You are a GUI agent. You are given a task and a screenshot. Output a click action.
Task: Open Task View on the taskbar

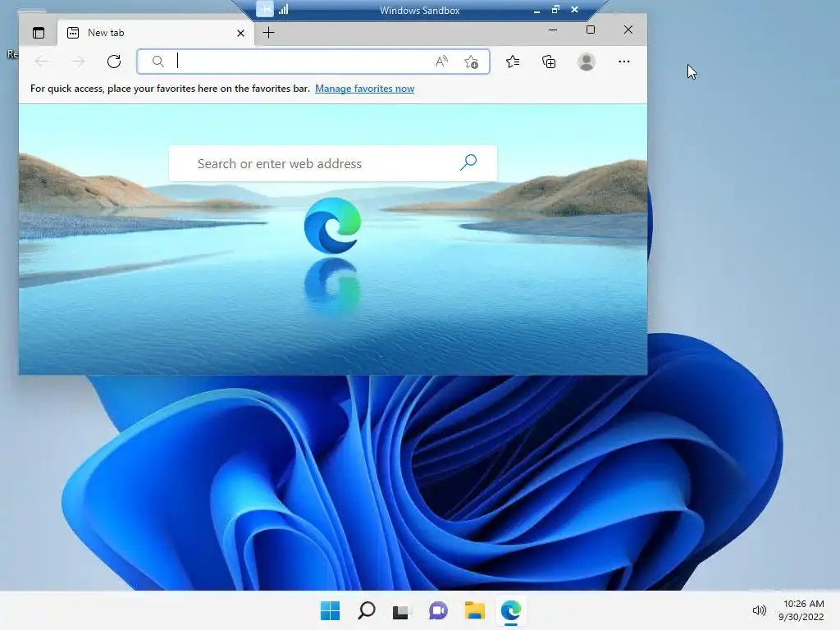(x=402, y=612)
